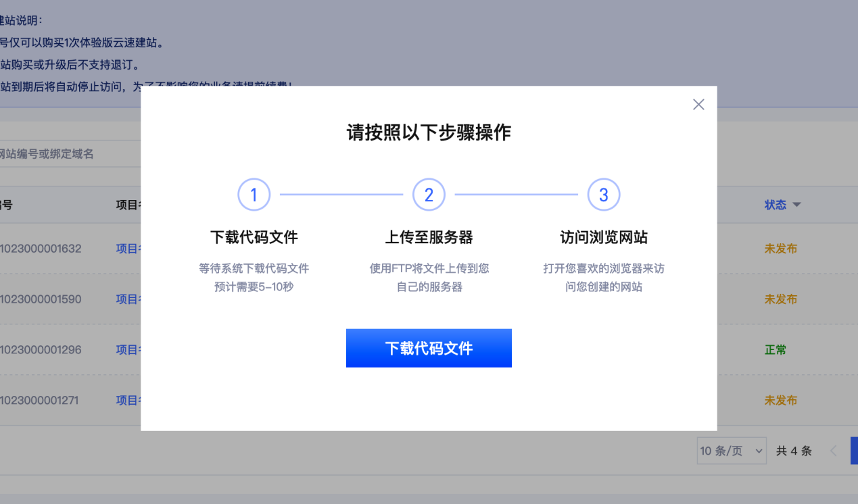858x504 pixels.
Task: Click the 请按照以下步骤操作 dialog title
Action: pyautogui.click(x=429, y=132)
